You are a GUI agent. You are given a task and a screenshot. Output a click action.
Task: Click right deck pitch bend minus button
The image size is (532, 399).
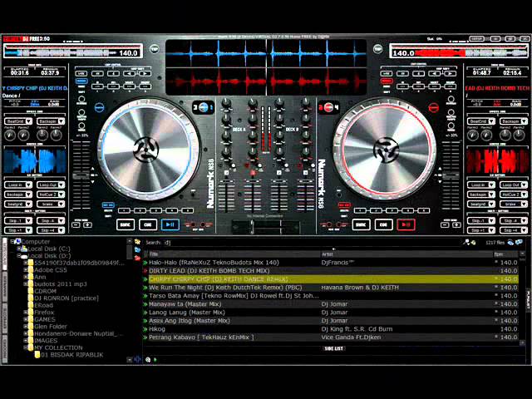[445, 224]
